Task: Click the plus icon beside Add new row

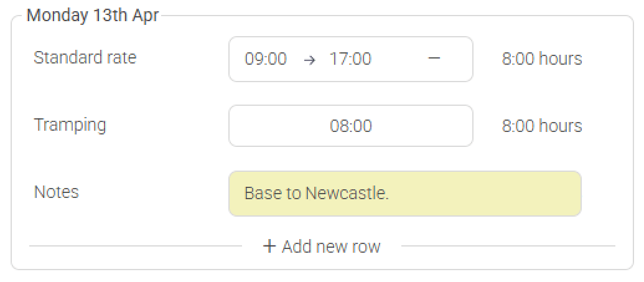Action: tap(269, 246)
